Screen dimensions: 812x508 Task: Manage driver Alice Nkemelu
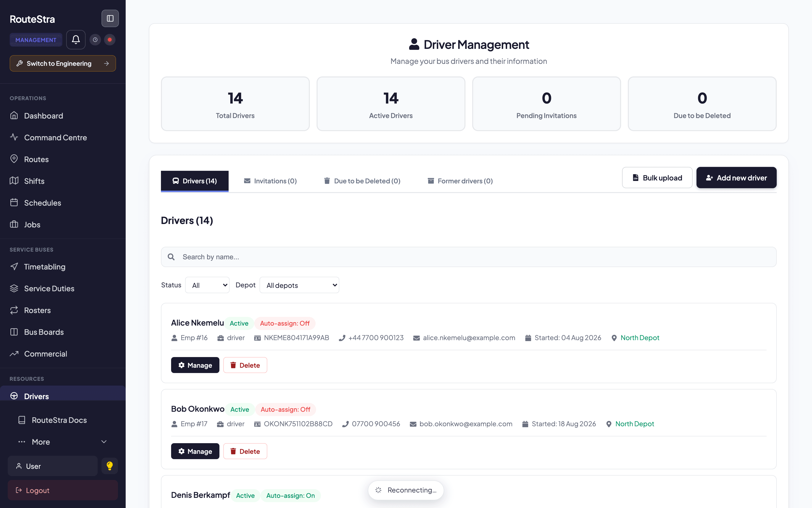195,365
